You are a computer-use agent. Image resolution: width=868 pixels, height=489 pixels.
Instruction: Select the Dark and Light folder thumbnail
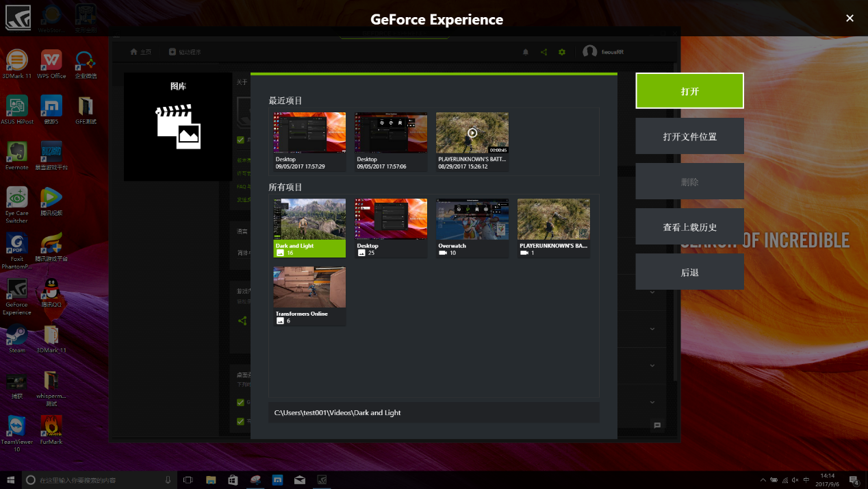click(309, 228)
